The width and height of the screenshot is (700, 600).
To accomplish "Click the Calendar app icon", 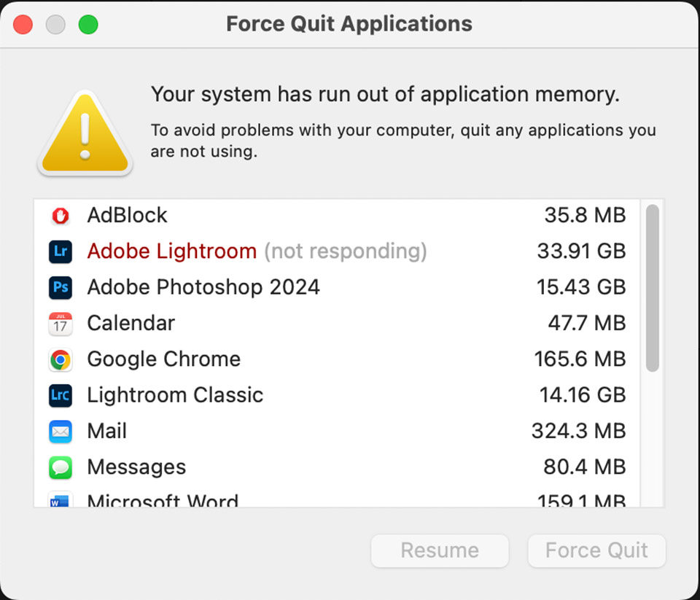I will (x=61, y=323).
